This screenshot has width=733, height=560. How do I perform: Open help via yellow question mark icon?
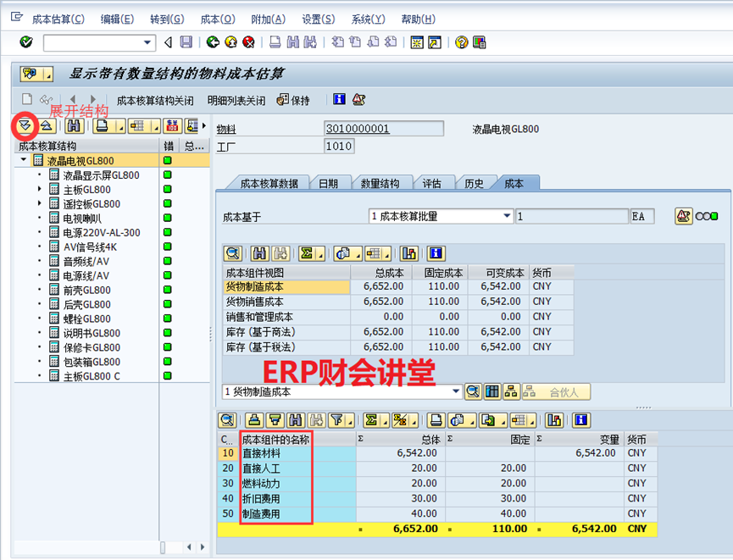462,42
